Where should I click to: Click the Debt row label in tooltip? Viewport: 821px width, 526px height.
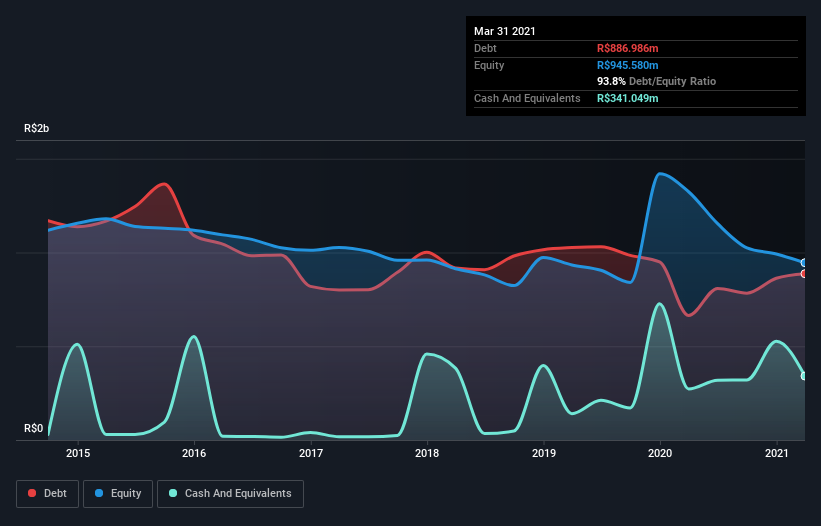[485, 48]
